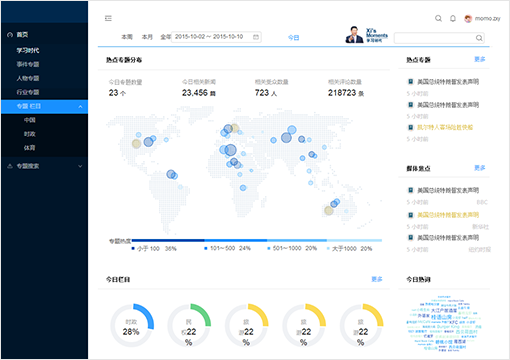Viewport: 510px width, 360px height.
Task: Click dark blue segment of heat bar
Action: pyautogui.click(x=168, y=240)
